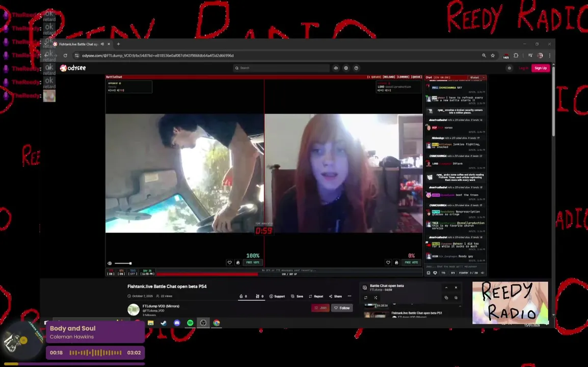Collapse the Battle Chat open beta playlist
This screenshot has width=588, height=367.
pos(446,287)
